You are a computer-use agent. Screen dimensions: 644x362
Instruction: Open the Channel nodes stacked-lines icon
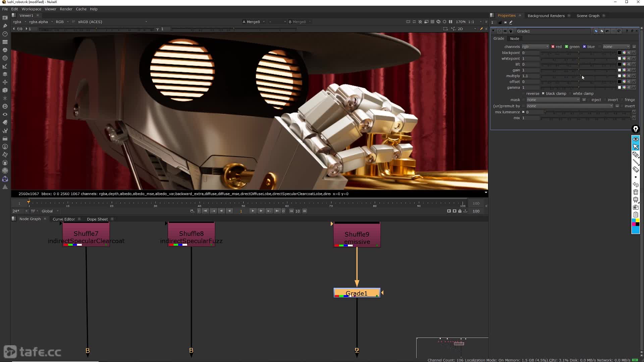click(x=5, y=42)
